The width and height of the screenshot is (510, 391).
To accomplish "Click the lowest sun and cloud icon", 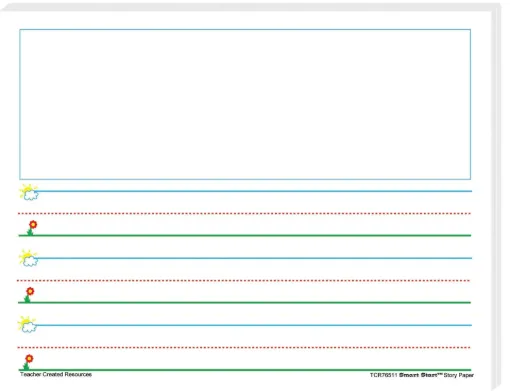I will 27,324.
